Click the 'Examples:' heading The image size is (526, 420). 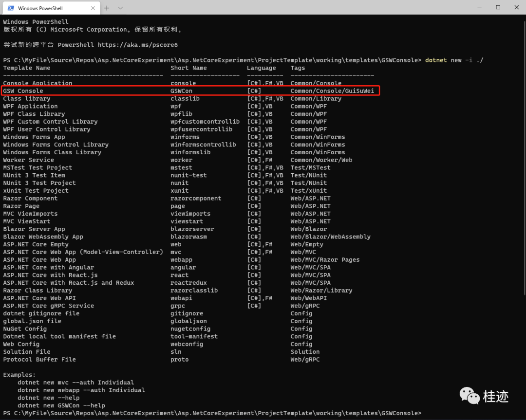point(19,375)
